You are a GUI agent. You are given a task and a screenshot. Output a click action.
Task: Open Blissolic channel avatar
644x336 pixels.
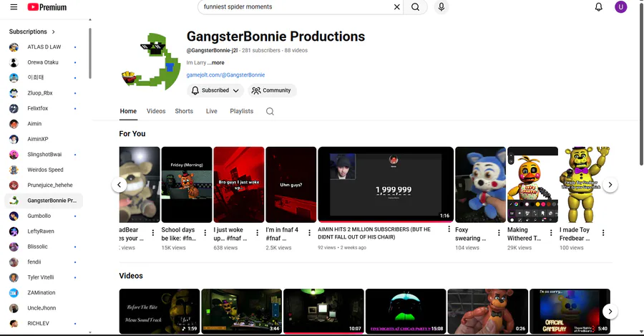point(14,246)
